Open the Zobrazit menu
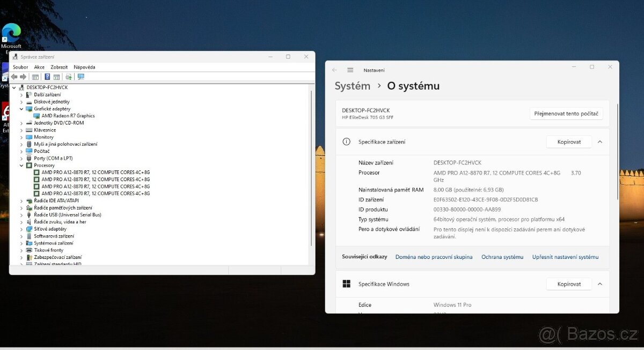 pyautogui.click(x=59, y=67)
